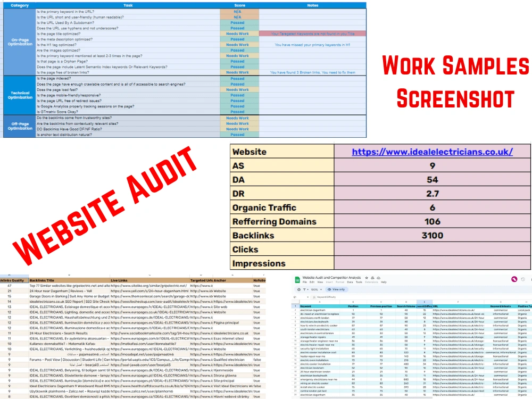Click the '24 Hour Electricians - Search Results' title
The width and height of the screenshot is (532, 399).
tap(59, 333)
